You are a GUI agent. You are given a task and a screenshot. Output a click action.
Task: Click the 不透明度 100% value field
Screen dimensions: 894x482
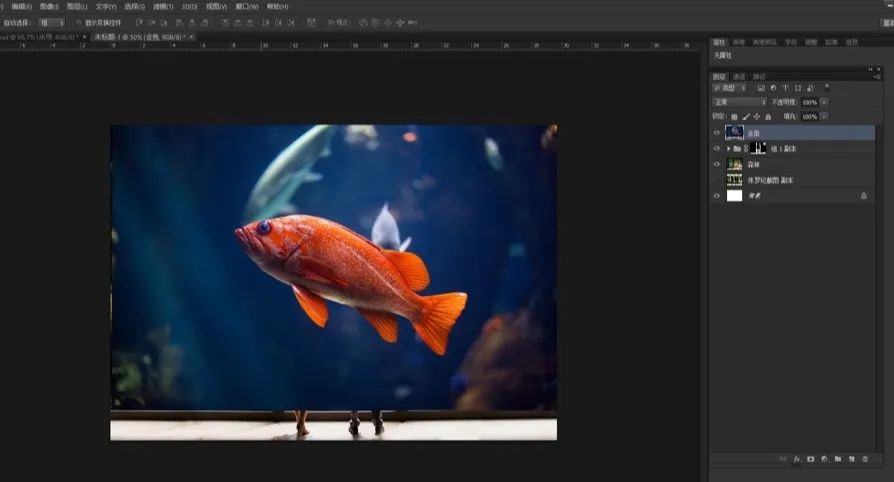coord(810,103)
